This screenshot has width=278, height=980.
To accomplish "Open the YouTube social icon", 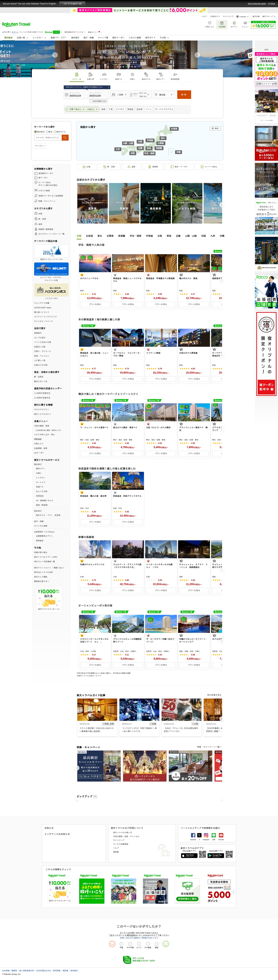I will coord(221,835).
